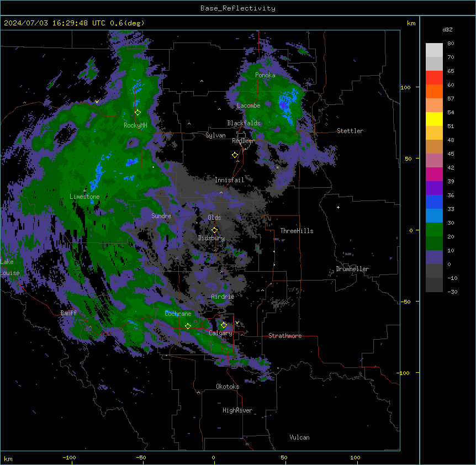Screen dimensions: 476x465
Task: Select the blue swatch between 36 and 33 dBZ
Action: point(434,202)
